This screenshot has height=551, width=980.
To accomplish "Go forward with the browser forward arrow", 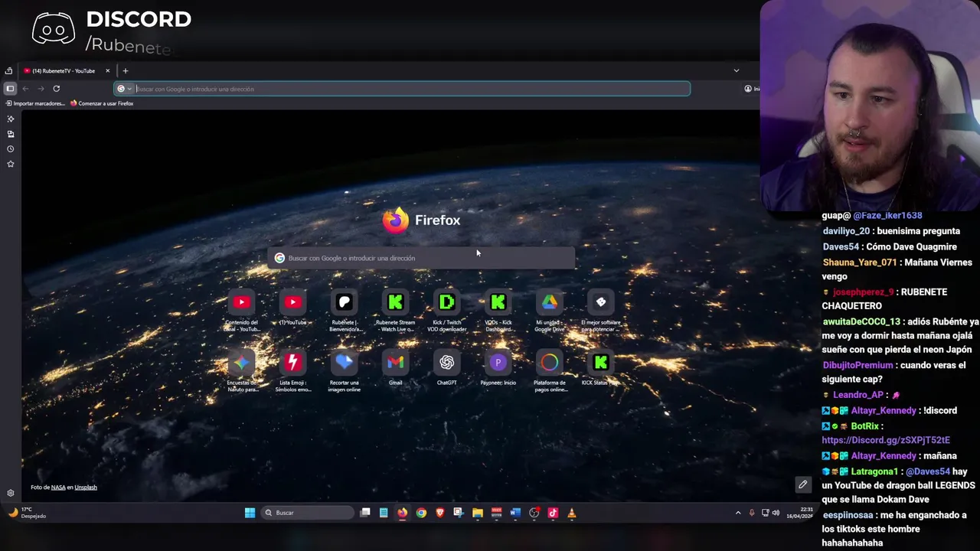I will tap(41, 89).
